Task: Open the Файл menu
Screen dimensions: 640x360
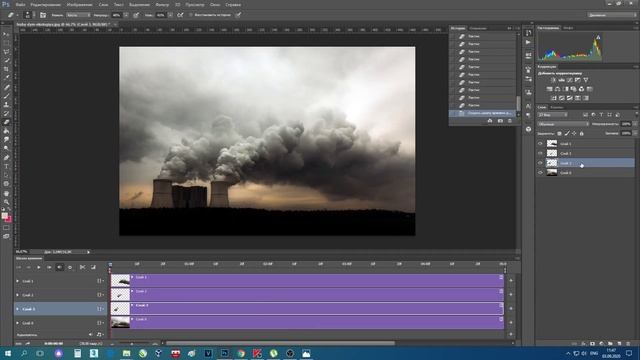Action: (x=20, y=5)
